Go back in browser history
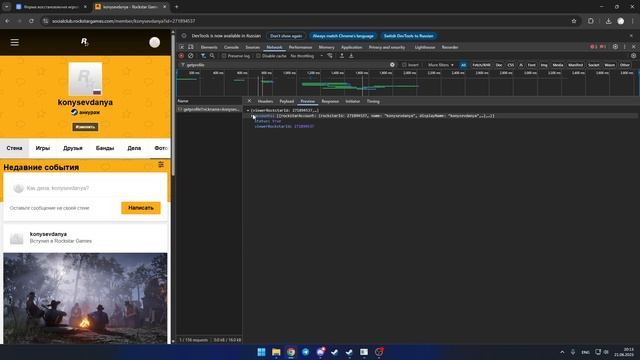The image size is (640, 360). [x=7, y=21]
